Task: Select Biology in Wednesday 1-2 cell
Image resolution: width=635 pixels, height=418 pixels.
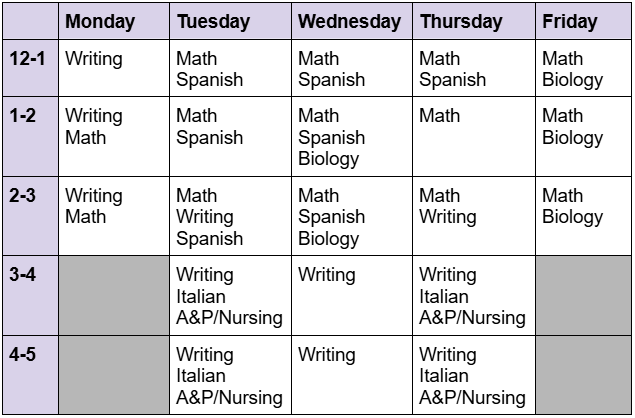Action: pos(328,159)
